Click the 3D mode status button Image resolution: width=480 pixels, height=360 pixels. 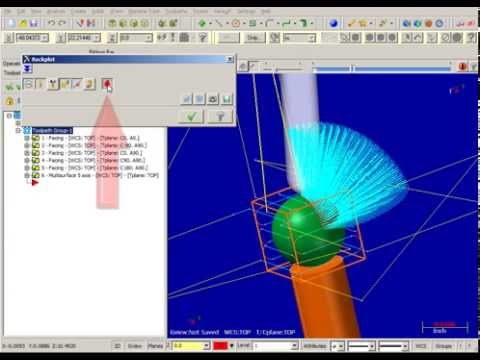point(117,346)
